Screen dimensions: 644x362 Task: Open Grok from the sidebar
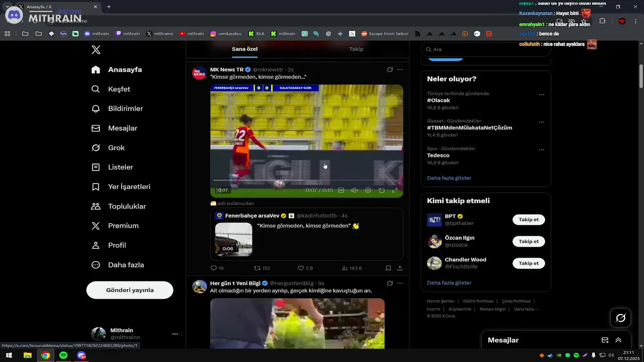pos(108,148)
